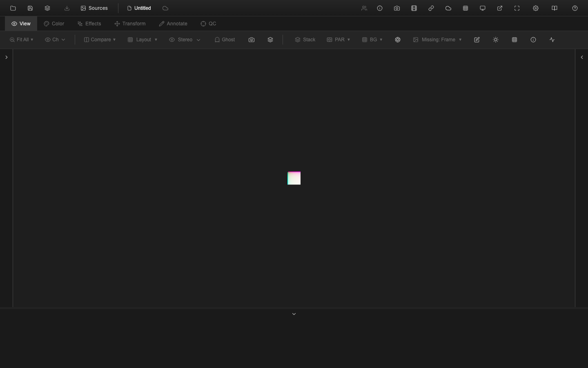Toggle the pixel grid overlay icon

[514, 40]
